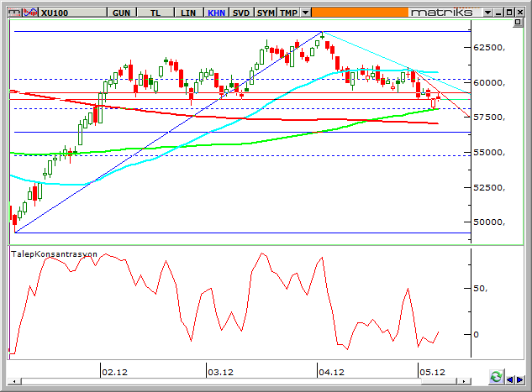The image size is (532, 392).
Task: Minimize the chart window
Action: tap(498, 13)
